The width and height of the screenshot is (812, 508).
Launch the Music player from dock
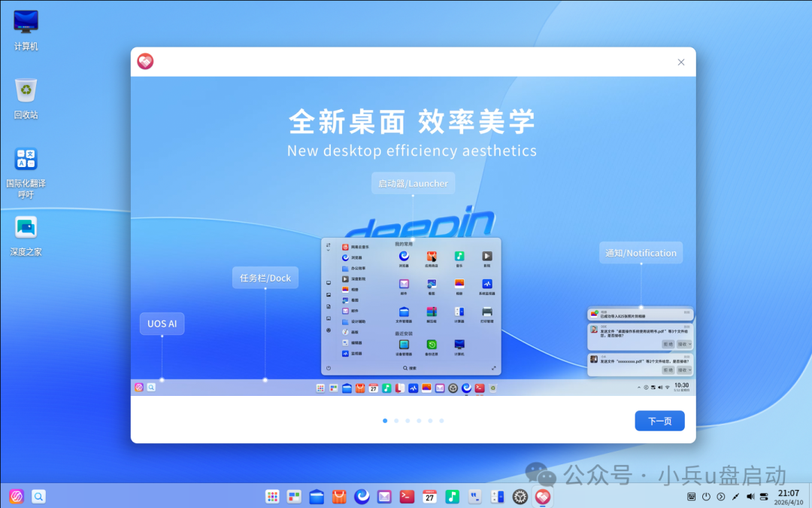[452, 497]
